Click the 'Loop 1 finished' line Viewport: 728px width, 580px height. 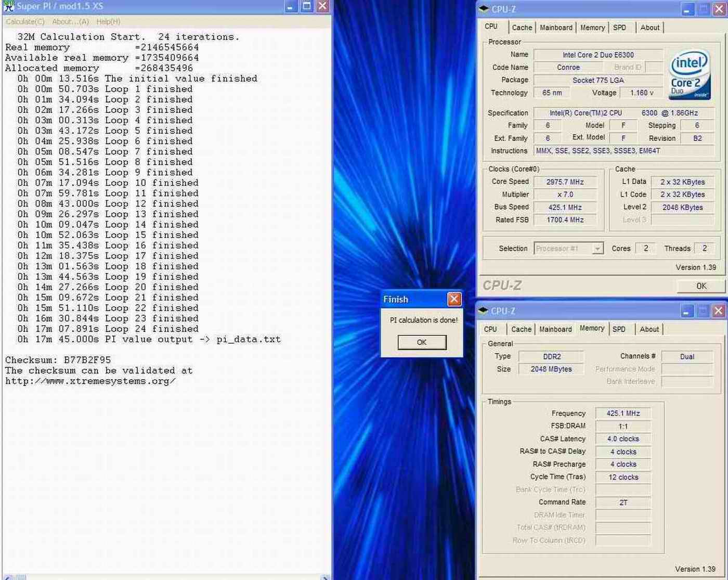(x=105, y=89)
